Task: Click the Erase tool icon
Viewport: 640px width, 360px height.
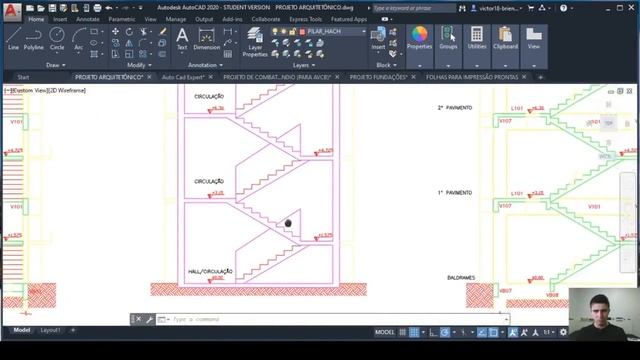Action: tap(162, 31)
